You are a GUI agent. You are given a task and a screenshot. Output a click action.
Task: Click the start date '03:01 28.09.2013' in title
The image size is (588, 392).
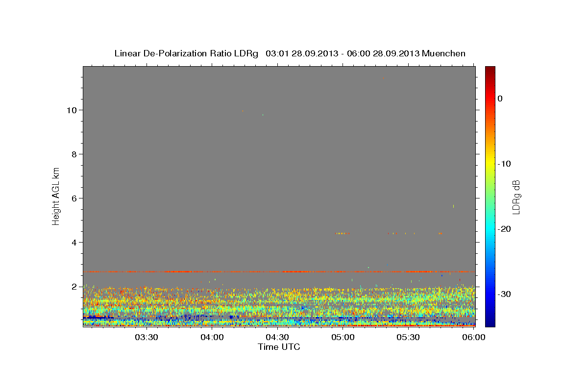click(x=302, y=53)
